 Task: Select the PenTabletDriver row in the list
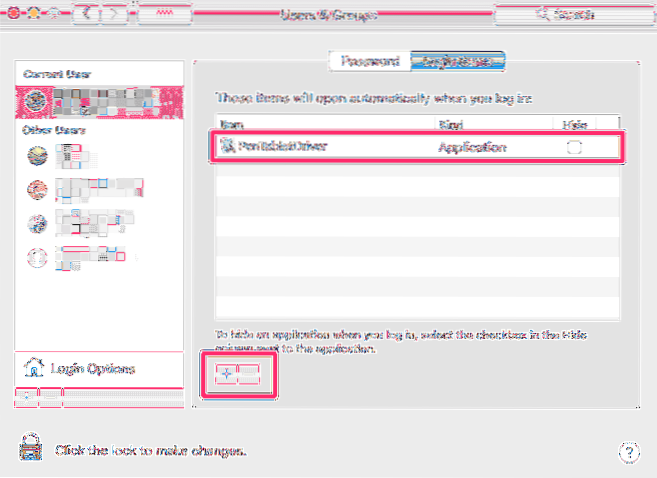(x=400, y=147)
